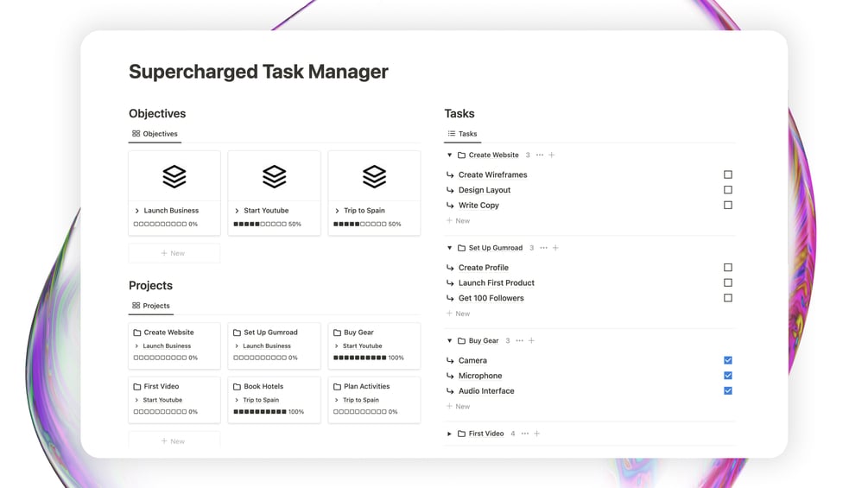Click the Buy Gear 100% progress bar
This screenshot has height=488, width=868.
(x=360, y=358)
